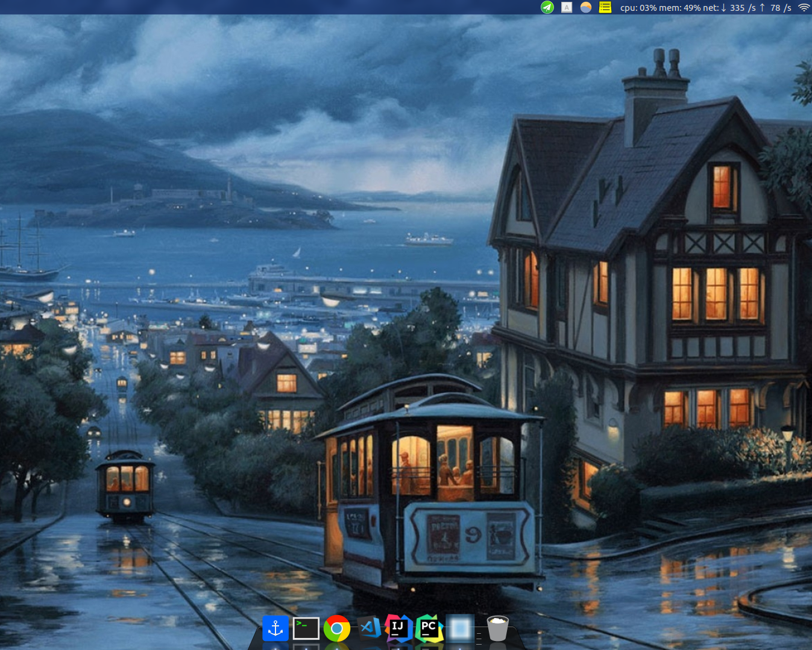Open the Telegram tray icon

click(x=547, y=7)
